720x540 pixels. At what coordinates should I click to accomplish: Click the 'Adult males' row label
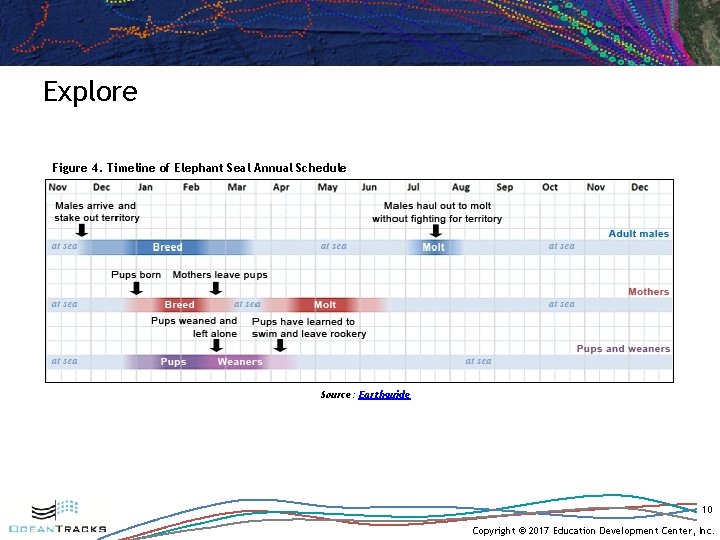[638, 234]
